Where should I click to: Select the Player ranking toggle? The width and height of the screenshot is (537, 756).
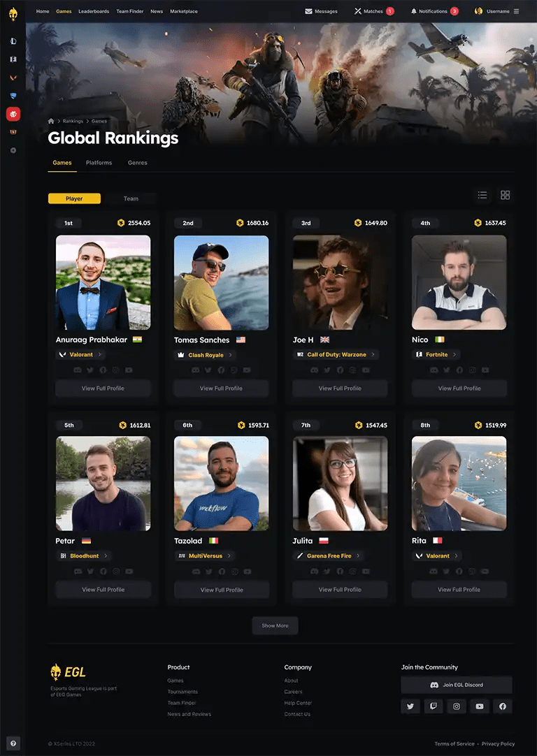tap(74, 198)
